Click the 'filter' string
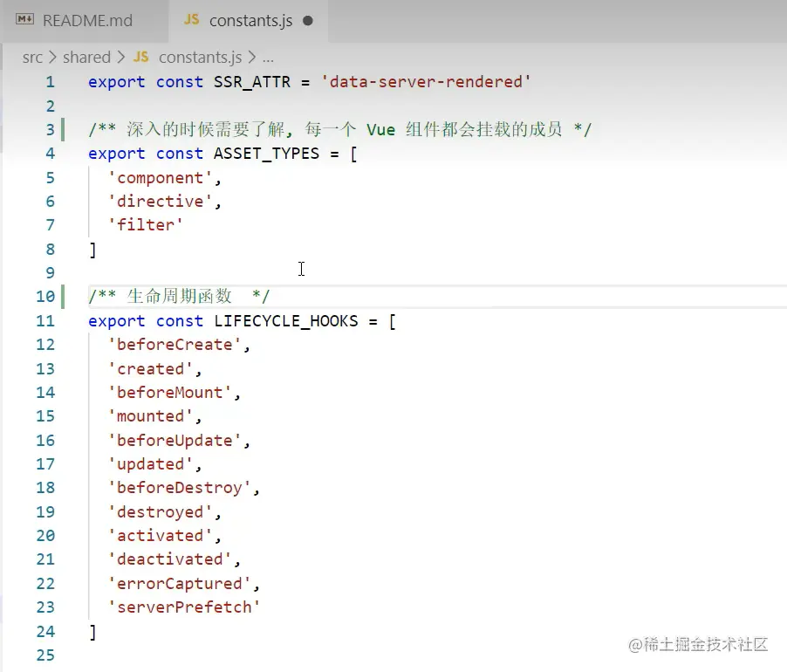787x672 pixels. point(146,224)
